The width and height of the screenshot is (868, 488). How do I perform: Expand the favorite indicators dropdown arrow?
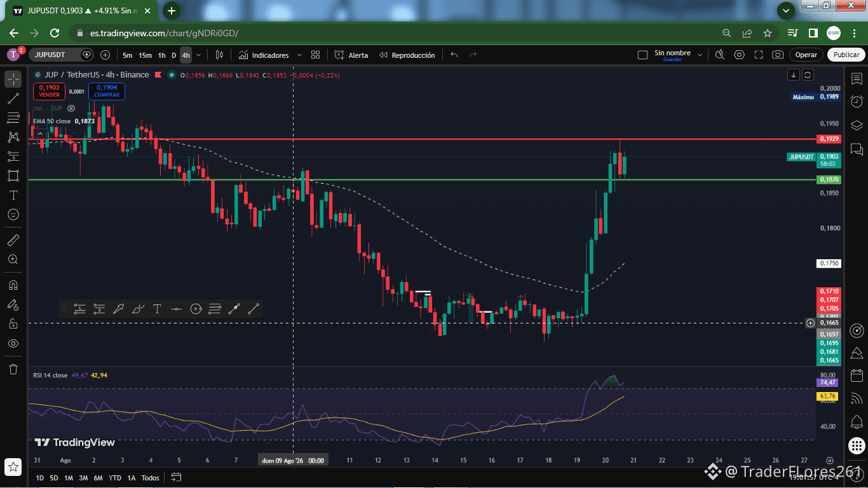299,55
